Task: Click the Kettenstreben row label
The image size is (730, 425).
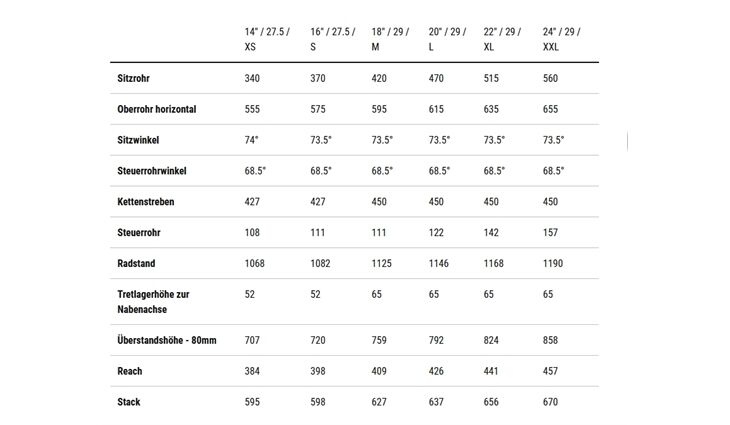Action: coord(146,202)
